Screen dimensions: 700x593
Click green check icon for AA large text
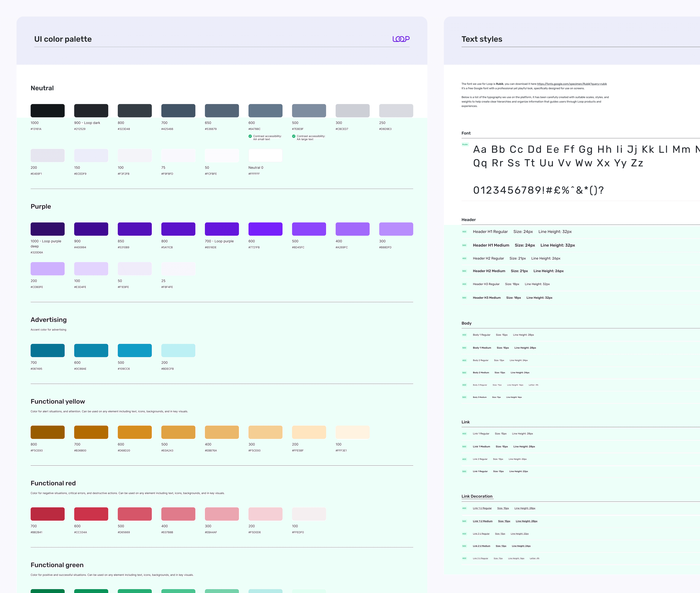[294, 136]
